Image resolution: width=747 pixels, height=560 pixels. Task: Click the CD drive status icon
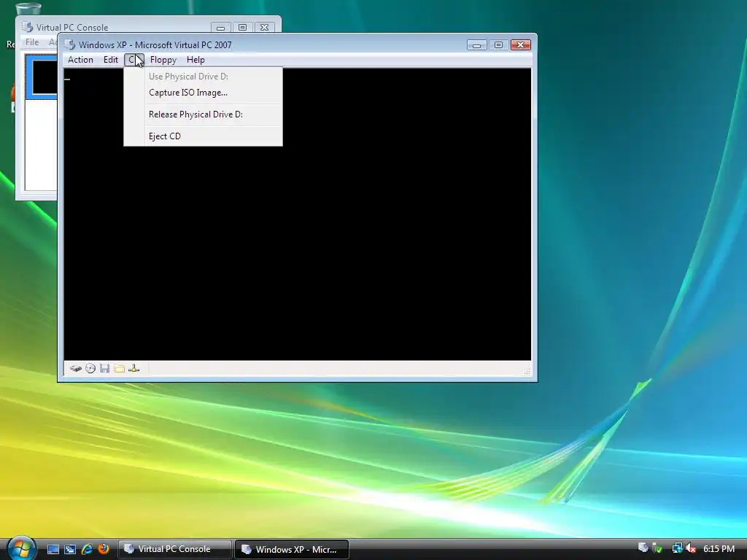[90, 368]
